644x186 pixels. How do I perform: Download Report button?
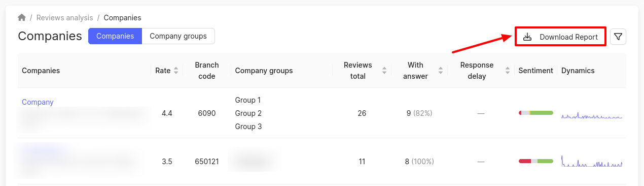coord(560,37)
